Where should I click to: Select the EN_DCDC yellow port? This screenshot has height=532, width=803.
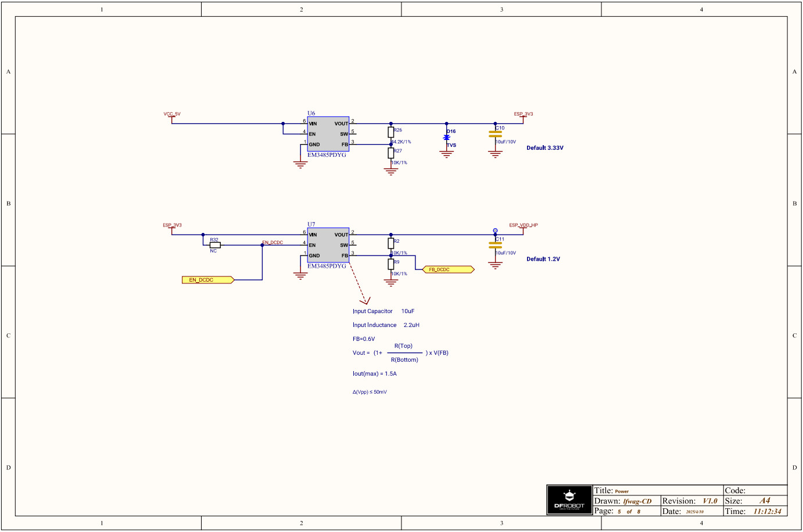(x=208, y=280)
